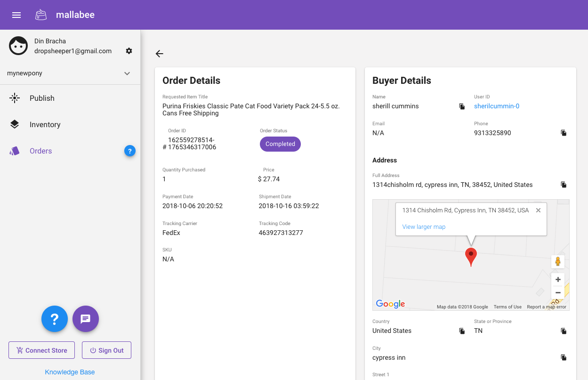The image size is (588, 380).
Task: Click the red map location pin
Action: [471, 257]
